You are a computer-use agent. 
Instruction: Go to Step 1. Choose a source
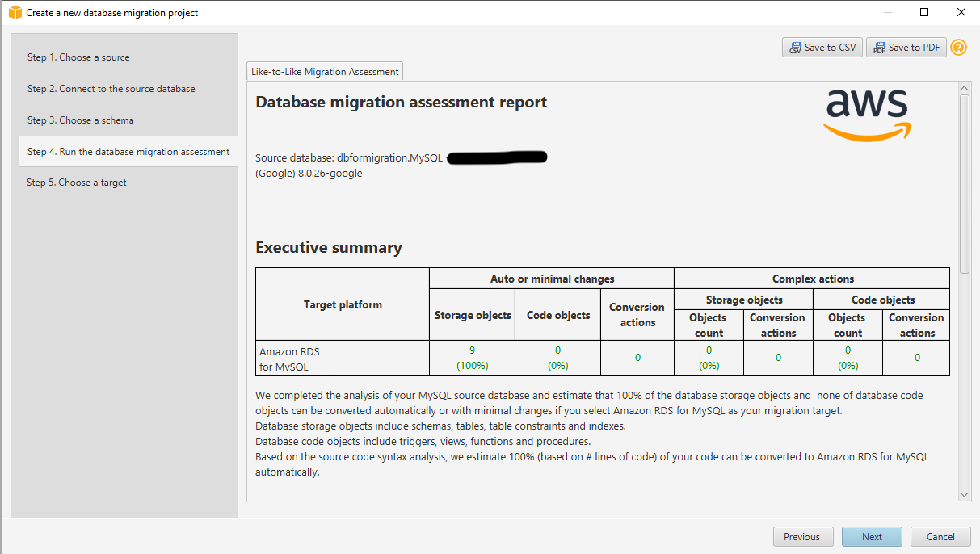coord(78,57)
